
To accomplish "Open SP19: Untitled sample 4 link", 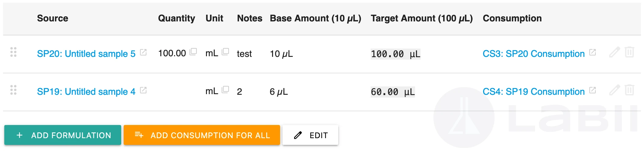I will click(x=86, y=91).
